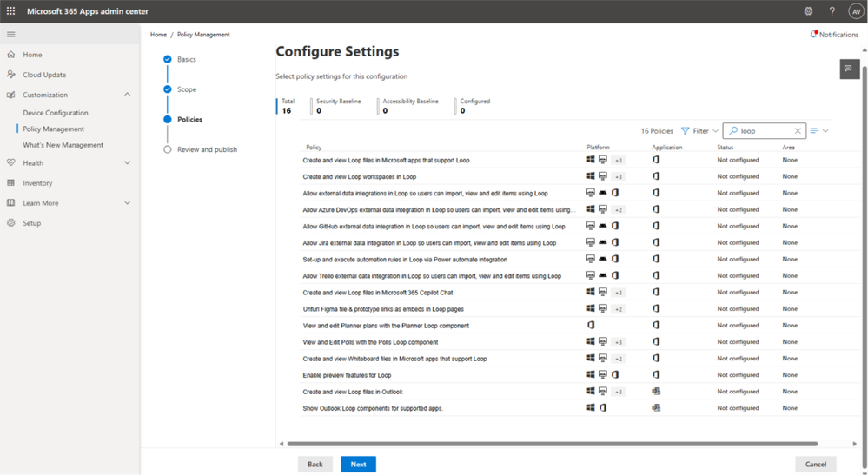Click the Learn More book icon
This screenshot has width=868, height=475.
click(11, 203)
